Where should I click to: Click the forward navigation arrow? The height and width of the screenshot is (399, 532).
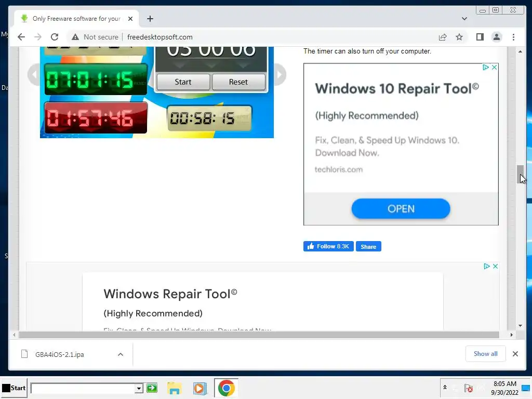coord(37,37)
